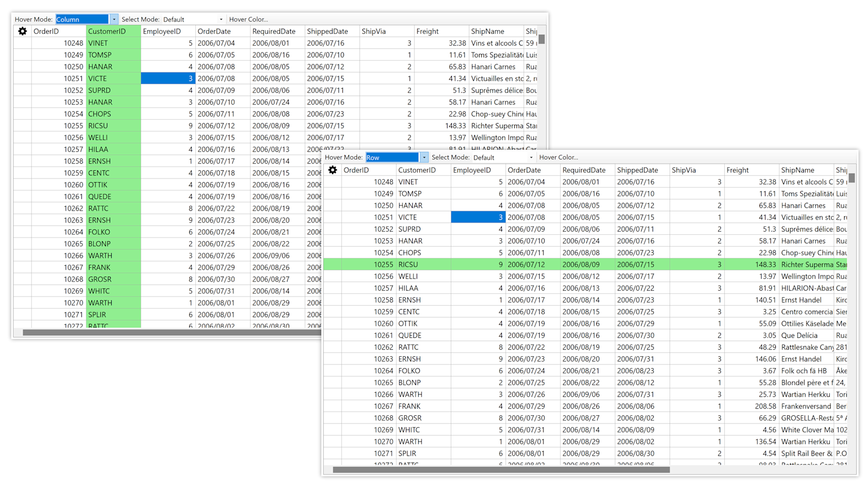Click ShipVia header in back grid
868x488 pixels.
click(x=387, y=31)
